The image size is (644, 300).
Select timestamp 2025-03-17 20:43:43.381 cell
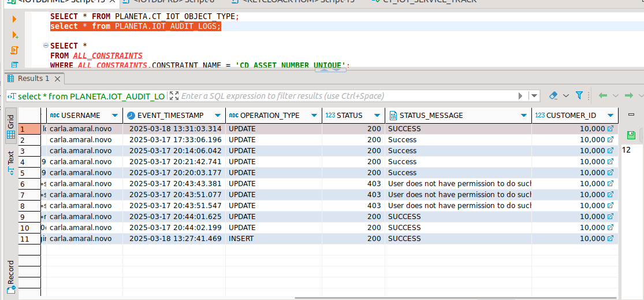(174, 184)
